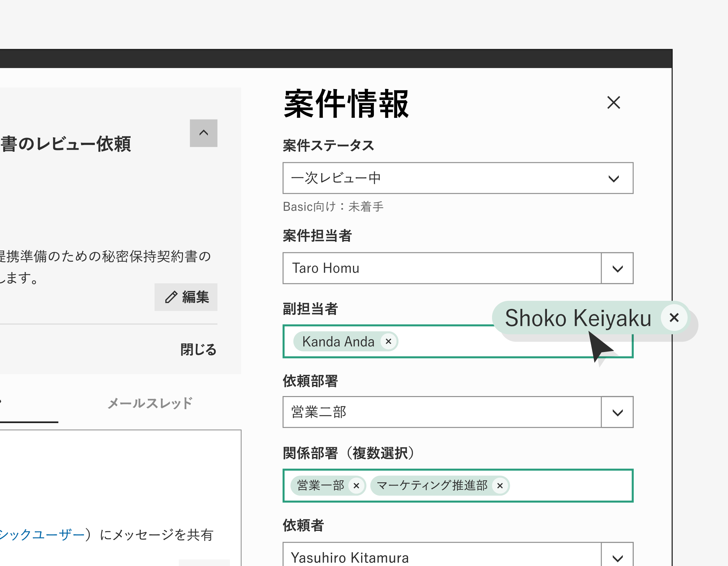Close the 案件情報 panel with the X icon
This screenshot has height=566, width=728.
point(613,103)
